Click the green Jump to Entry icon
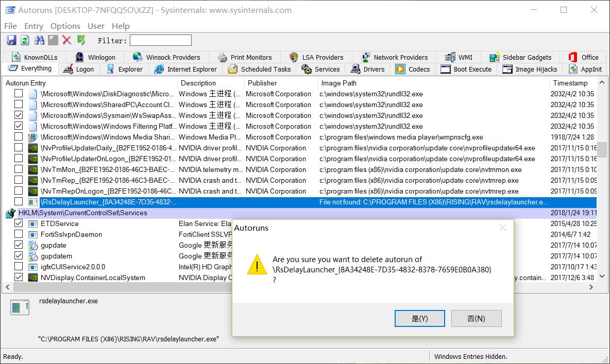Viewport: 610px width, 364px height. click(81, 40)
